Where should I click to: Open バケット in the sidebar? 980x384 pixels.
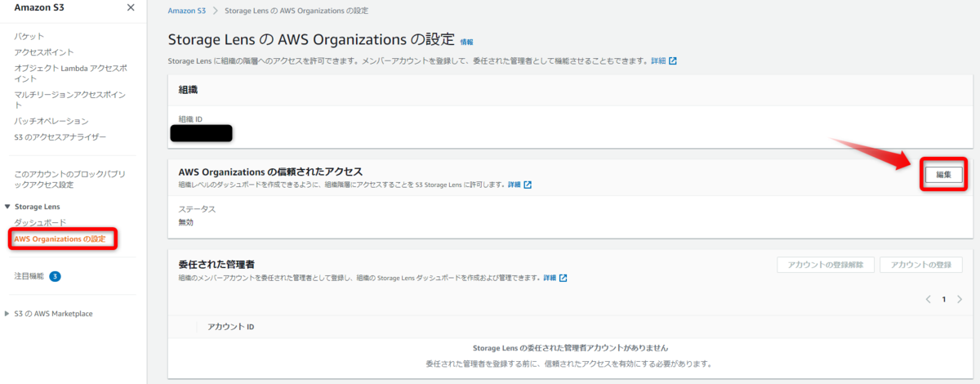(29, 36)
